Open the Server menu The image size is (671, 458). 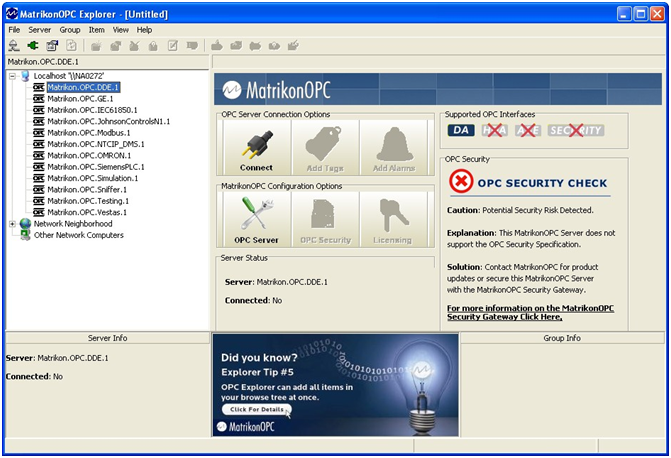[x=40, y=30]
